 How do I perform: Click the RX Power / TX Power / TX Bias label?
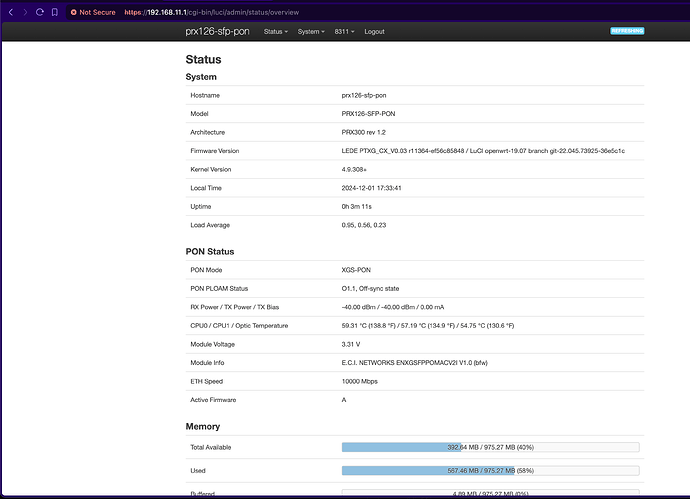(235, 307)
